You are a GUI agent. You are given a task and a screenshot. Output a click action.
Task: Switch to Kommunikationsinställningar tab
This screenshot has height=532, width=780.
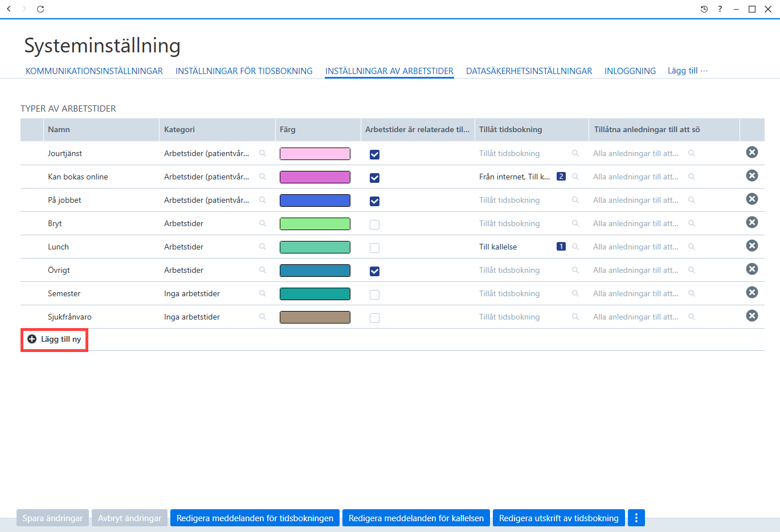(94, 71)
